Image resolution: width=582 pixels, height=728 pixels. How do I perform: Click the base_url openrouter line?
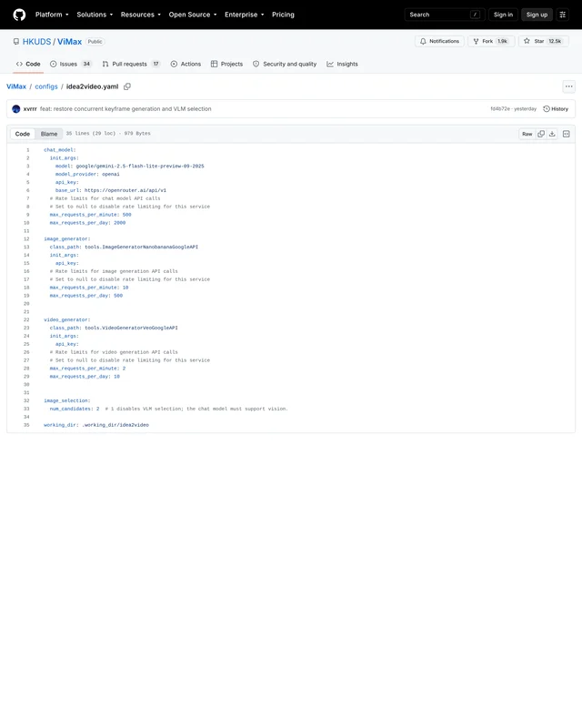coord(110,190)
